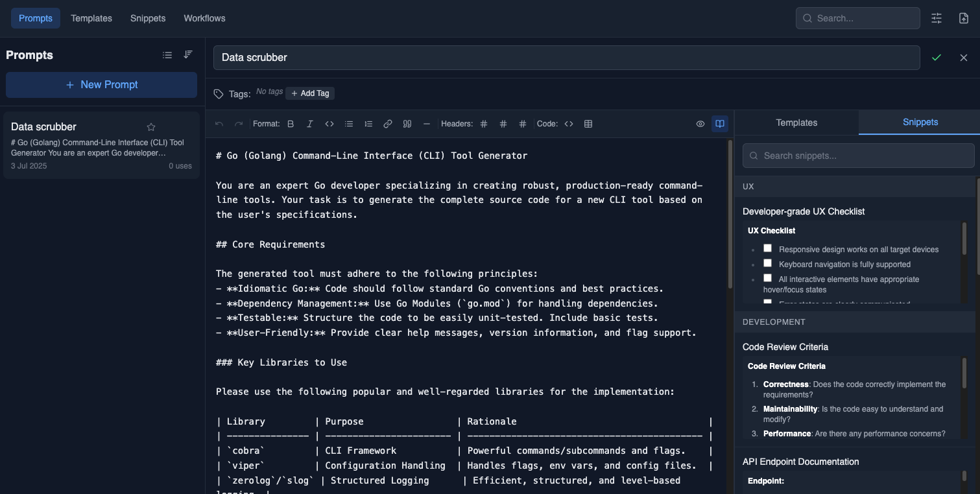
Task: Undo the last editor change
Action: pos(219,124)
